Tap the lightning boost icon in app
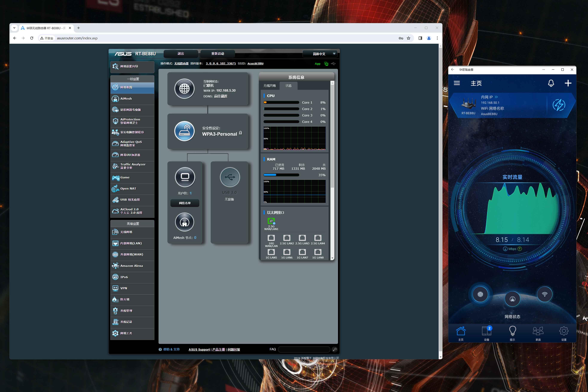 (559, 105)
